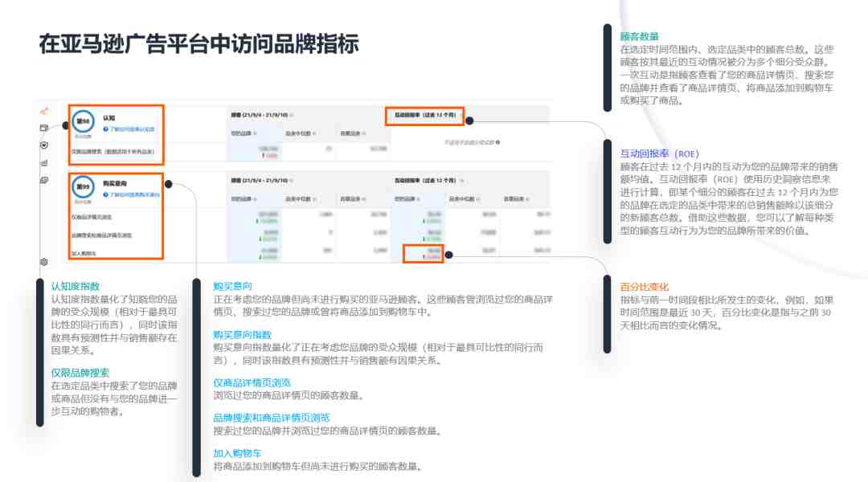Screen dimensions: 868x482
Task: Click the 仅商品详情页浏览 row label in the dashboard table
Action: (92, 217)
